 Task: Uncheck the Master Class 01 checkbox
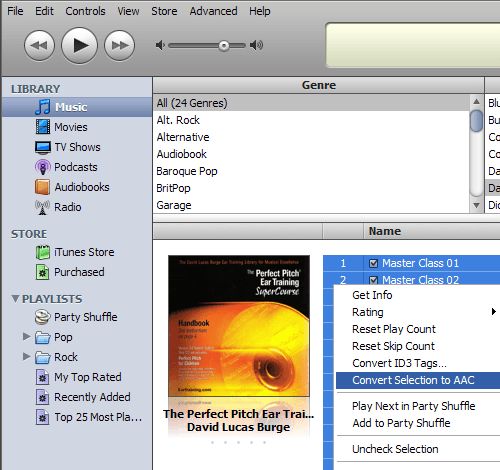(374, 263)
